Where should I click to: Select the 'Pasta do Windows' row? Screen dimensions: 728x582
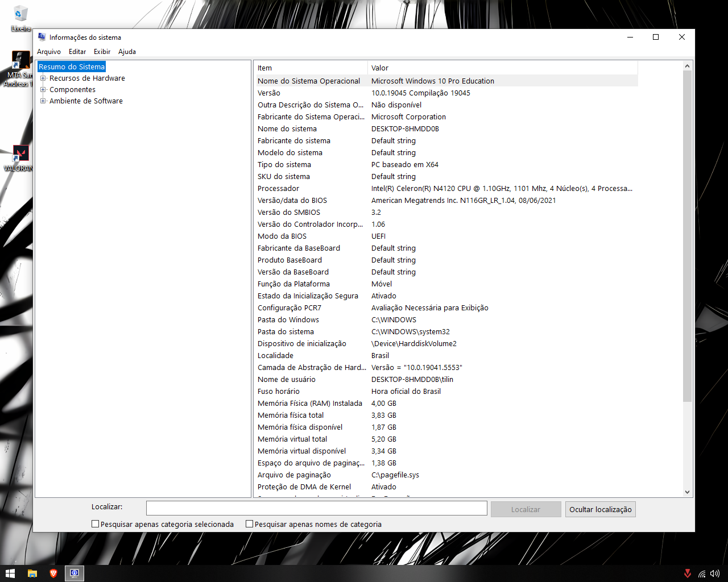(446, 320)
